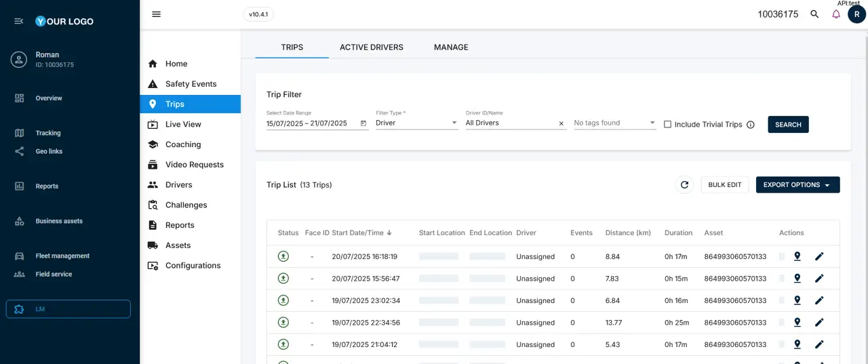Click the 0h 25m duration cell
Image resolution: width=868 pixels, height=364 pixels.
[677, 323]
